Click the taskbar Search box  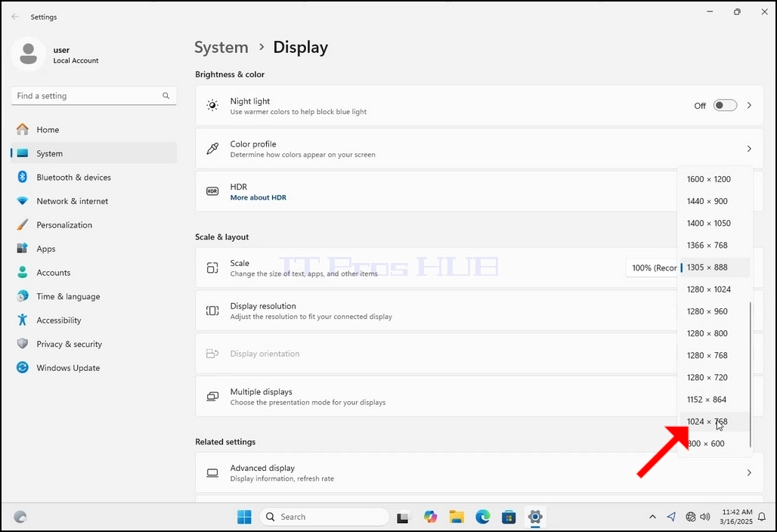[324, 517]
